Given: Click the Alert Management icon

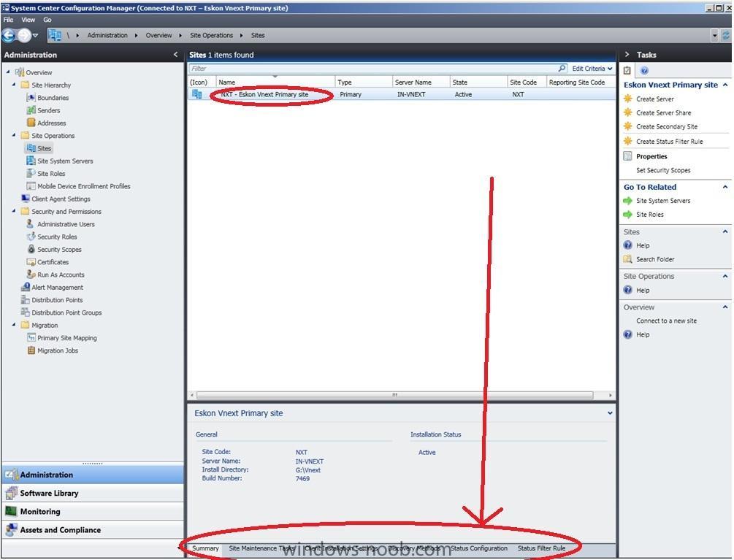Looking at the screenshot, I should tap(26, 287).
